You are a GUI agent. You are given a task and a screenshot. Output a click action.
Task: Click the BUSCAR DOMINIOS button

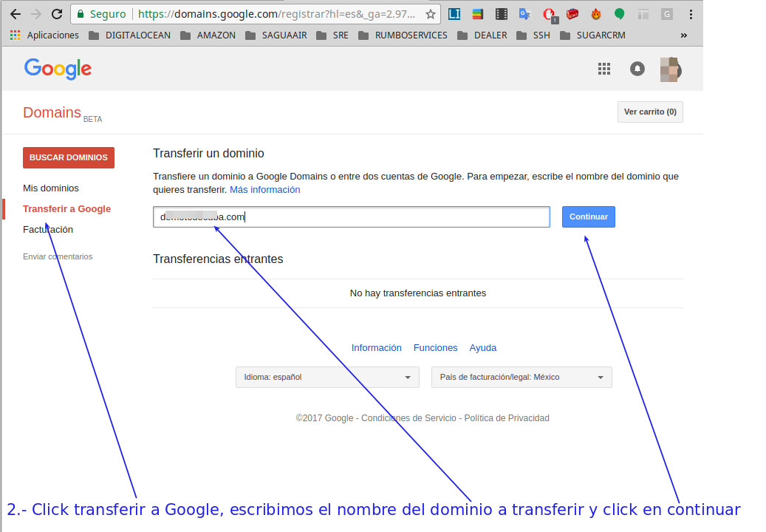[x=69, y=157]
